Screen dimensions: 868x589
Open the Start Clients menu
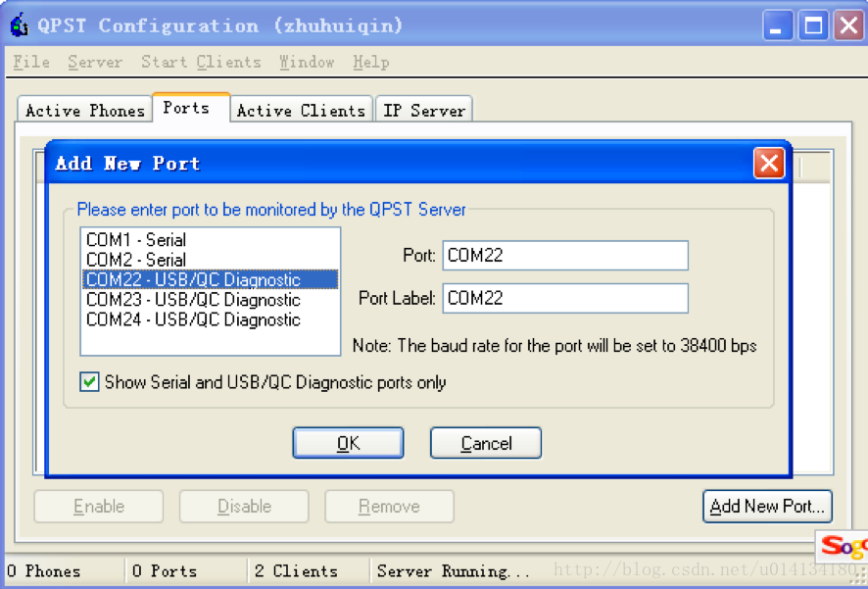[x=201, y=62]
